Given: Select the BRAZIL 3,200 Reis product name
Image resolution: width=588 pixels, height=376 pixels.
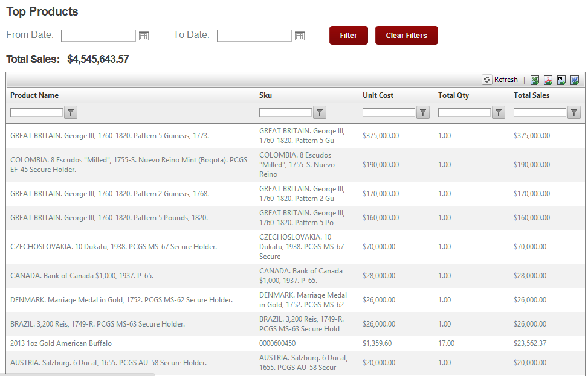Looking at the screenshot, I should 97,324.
